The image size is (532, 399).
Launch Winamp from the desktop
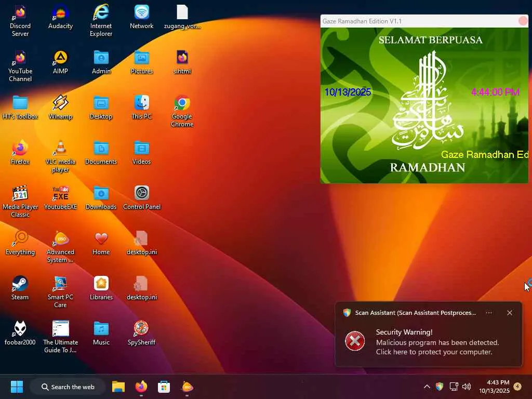pos(60,107)
